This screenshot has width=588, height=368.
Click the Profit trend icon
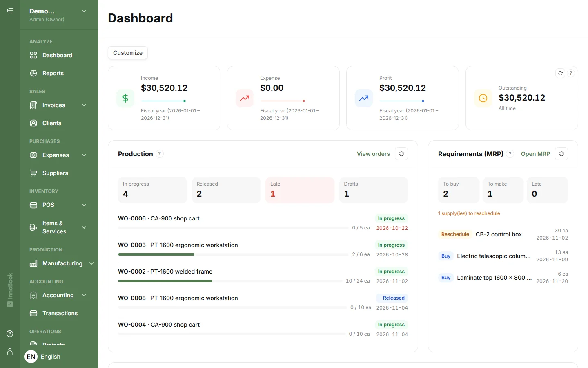point(364,98)
